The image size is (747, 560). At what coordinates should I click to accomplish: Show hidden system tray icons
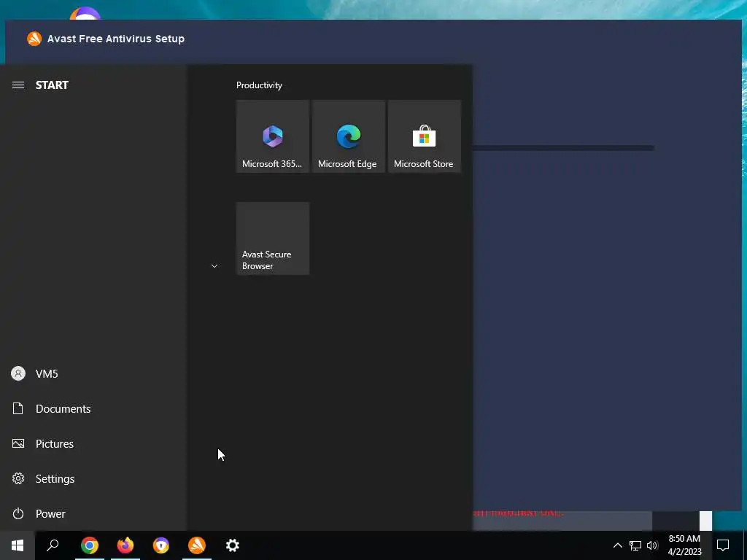[x=617, y=545]
